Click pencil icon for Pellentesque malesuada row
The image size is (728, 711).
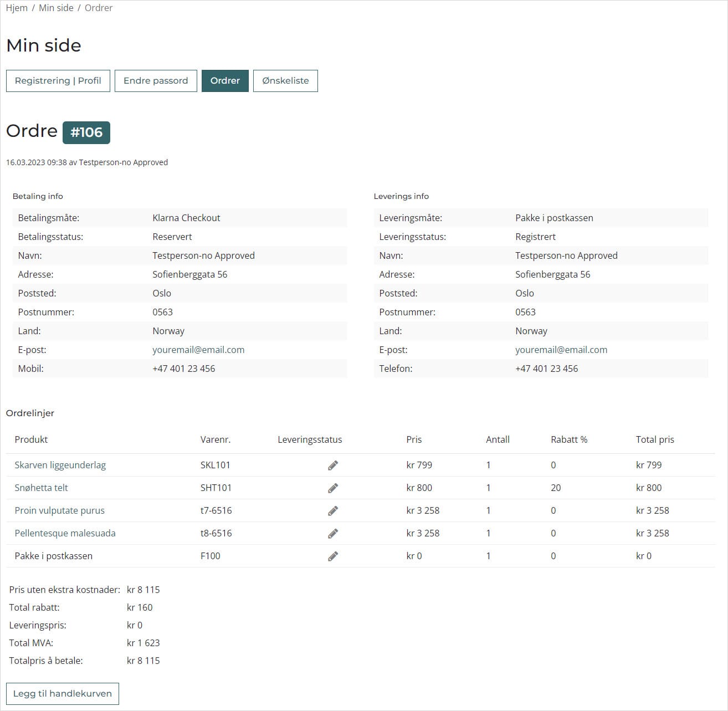332,534
